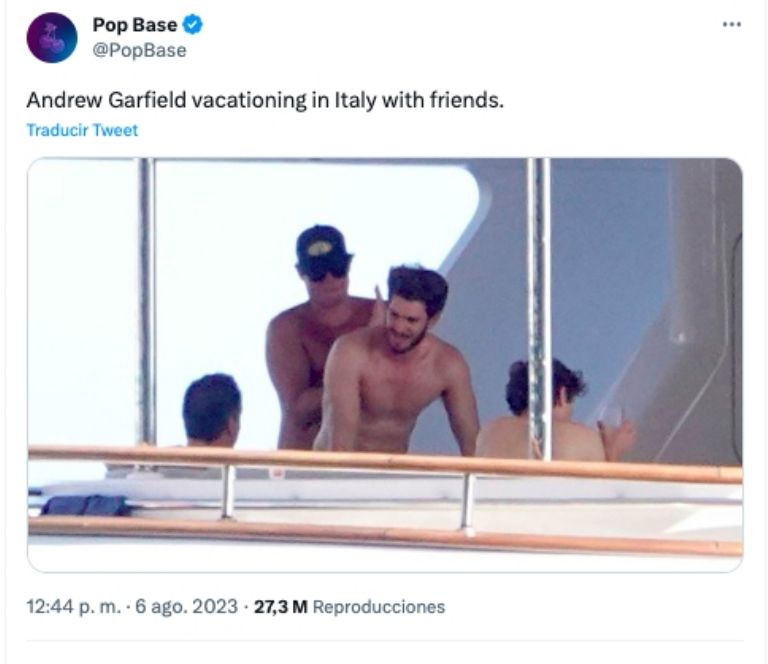Open the yacht photo in the tweet
Viewport: 768px width, 664px height.
(x=385, y=365)
